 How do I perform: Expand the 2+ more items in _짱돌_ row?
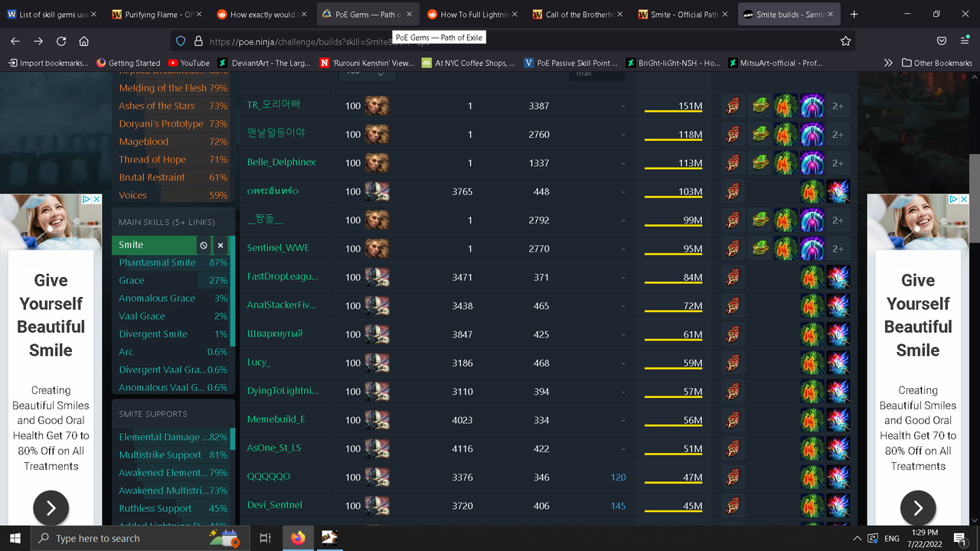[x=838, y=220]
